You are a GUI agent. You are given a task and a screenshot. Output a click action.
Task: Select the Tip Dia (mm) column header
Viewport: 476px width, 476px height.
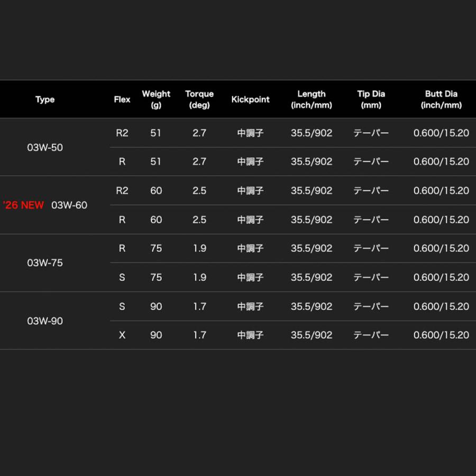371,99
